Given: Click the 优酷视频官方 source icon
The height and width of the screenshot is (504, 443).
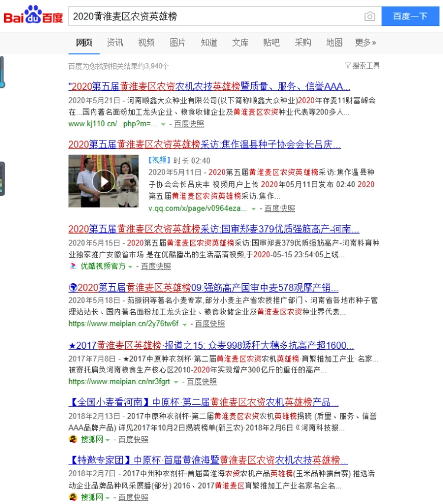Looking at the screenshot, I should 73,266.
